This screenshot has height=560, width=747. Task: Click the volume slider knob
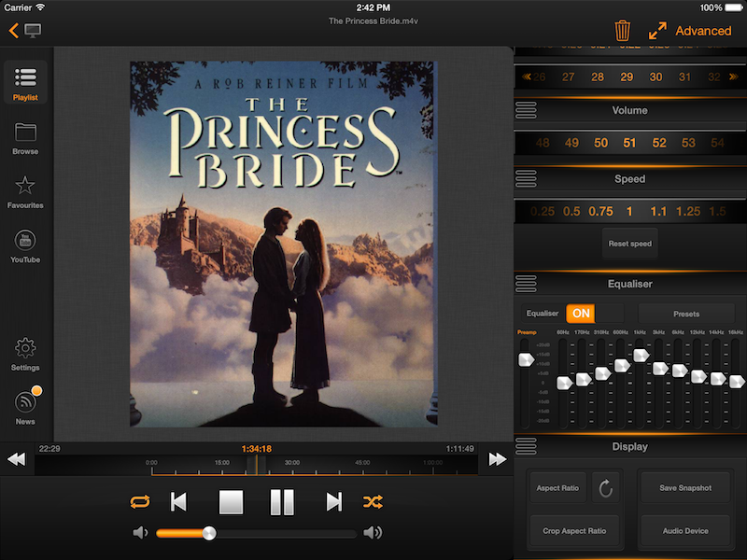click(x=208, y=533)
